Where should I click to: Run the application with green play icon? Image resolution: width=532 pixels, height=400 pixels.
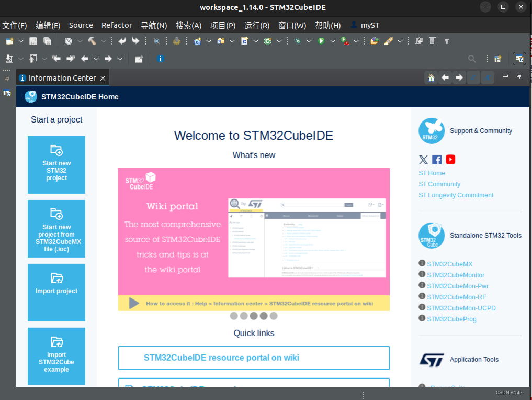(320, 41)
